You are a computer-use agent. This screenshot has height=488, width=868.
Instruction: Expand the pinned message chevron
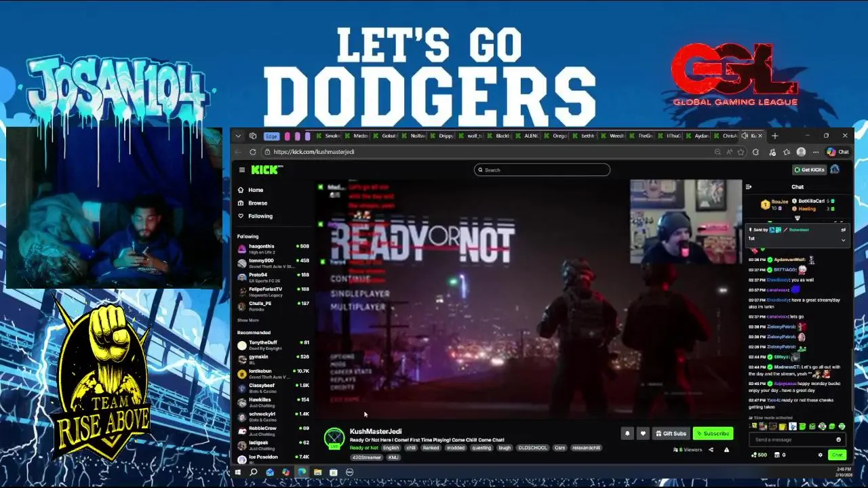point(843,239)
